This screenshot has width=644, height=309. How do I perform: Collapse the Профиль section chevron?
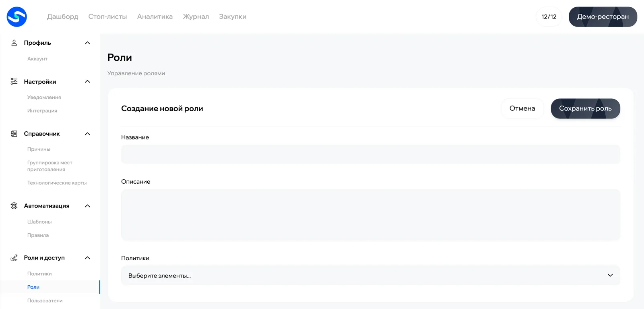point(87,43)
